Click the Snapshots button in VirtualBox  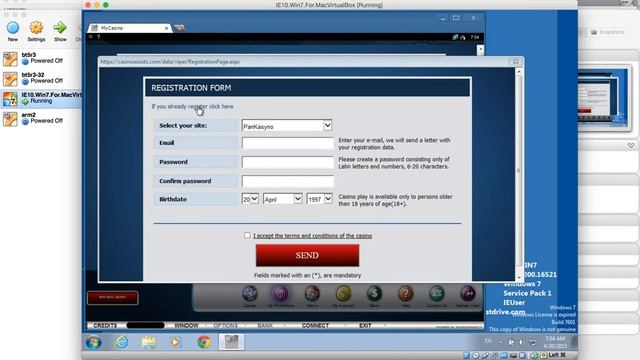607,32
